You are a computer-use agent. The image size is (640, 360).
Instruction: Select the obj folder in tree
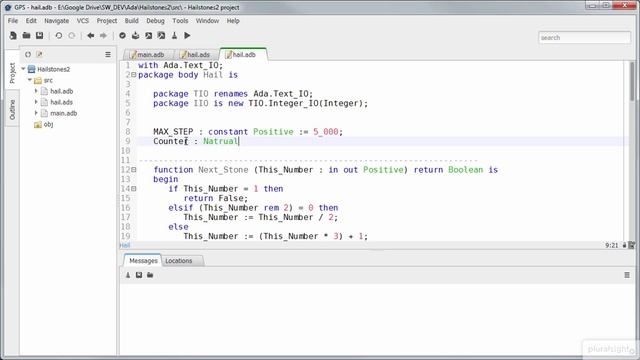point(48,124)
